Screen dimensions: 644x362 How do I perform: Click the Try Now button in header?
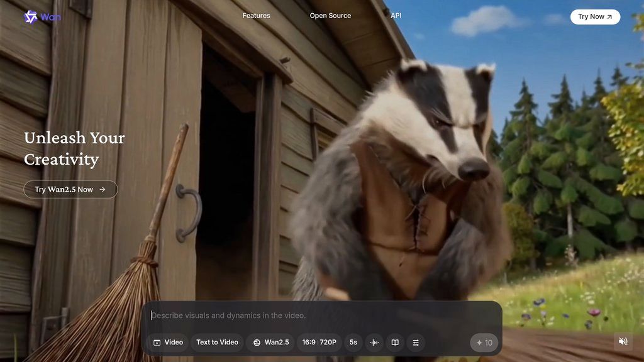(x=595, y=17)
